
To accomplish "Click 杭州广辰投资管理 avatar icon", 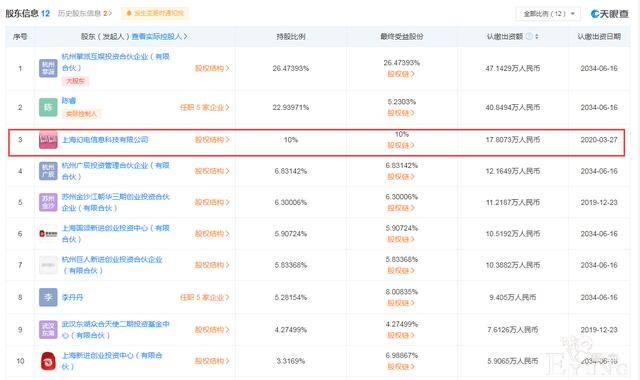I will point(48,171).
